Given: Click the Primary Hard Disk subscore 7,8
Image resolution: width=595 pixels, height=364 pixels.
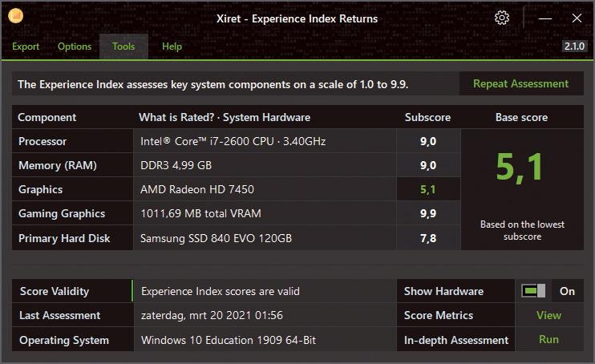Looking at the screenshot, I should 428,238.
